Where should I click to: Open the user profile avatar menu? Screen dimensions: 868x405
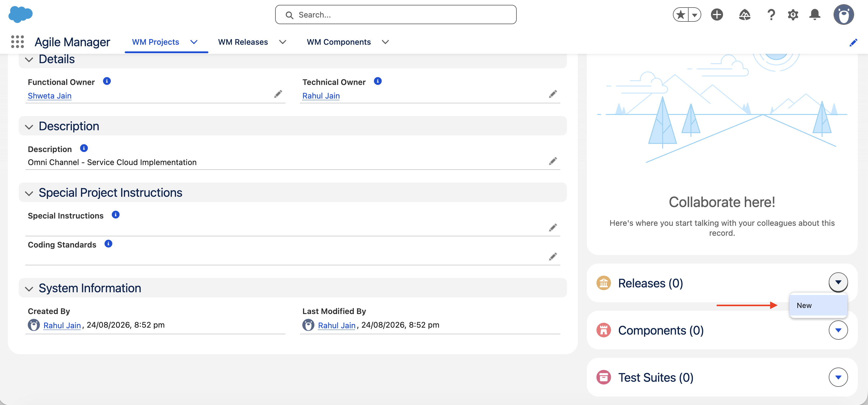coord(844,15)
